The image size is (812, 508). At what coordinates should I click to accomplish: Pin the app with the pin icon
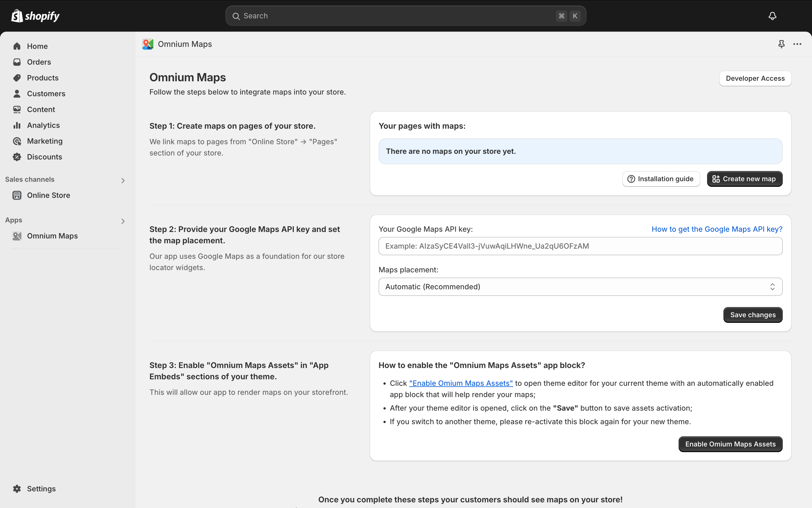click(x=782, y=44)
